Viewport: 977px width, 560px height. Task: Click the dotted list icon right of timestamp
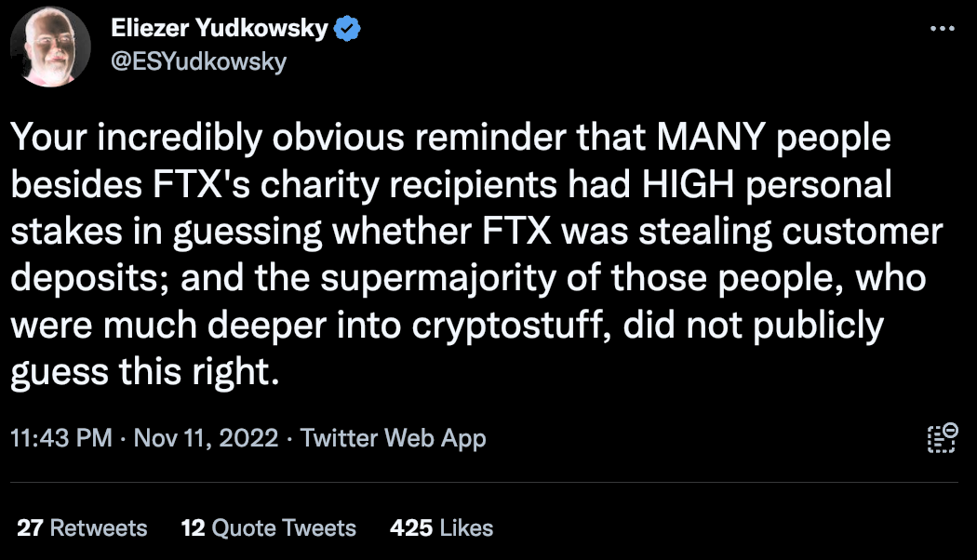point(942,437)
